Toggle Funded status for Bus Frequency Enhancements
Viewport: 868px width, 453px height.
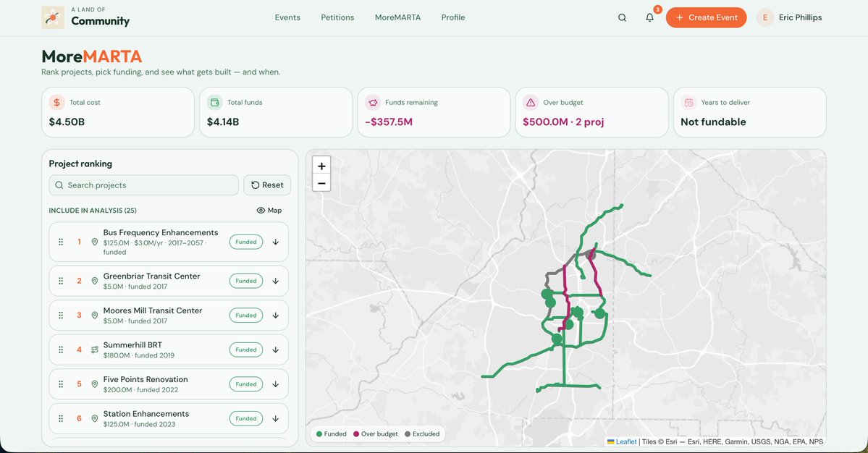pyautogui.click(x=246, y=242)
